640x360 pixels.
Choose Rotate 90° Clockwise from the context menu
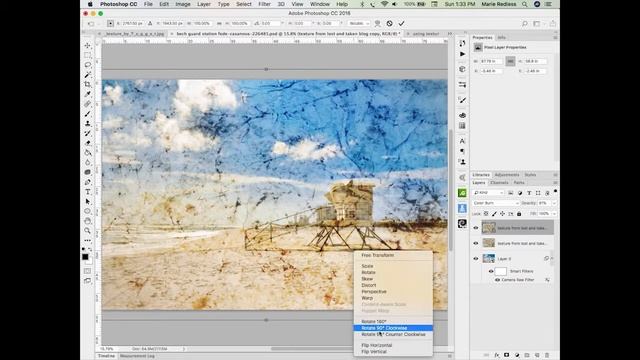393,328
